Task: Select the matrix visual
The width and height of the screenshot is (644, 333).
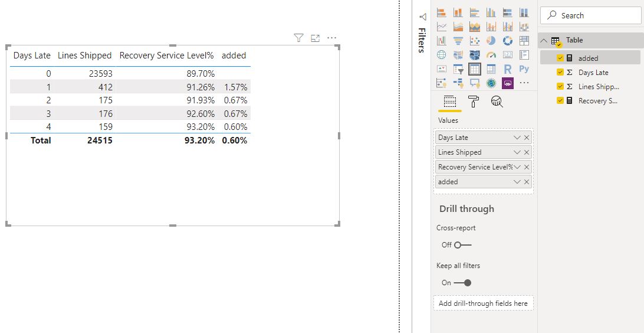Action: 491,68
